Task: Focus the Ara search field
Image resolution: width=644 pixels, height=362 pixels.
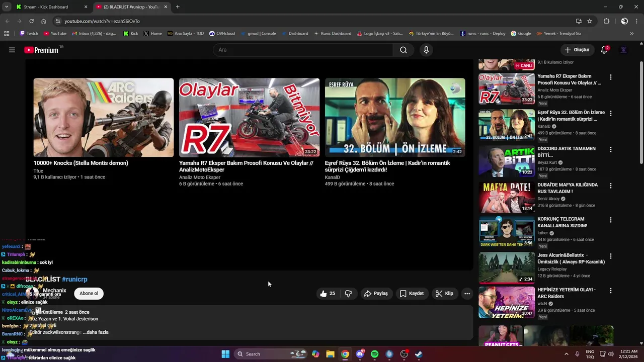Action: (303, 50)
